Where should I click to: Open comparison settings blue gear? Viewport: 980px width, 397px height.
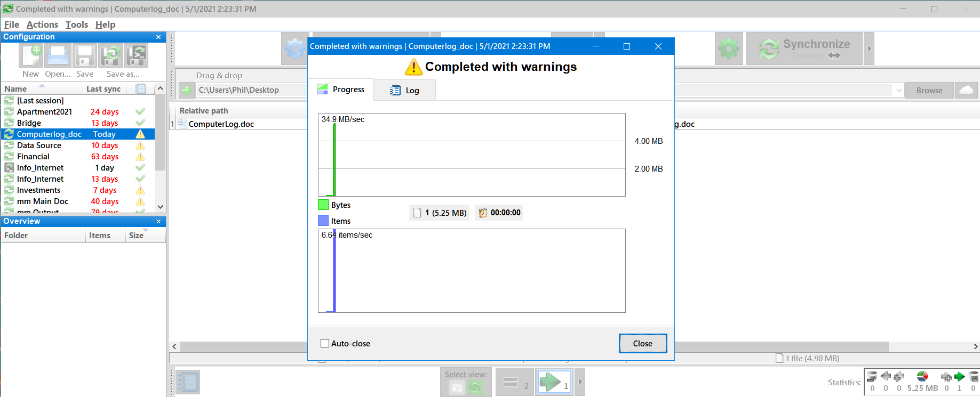(294, 49)
